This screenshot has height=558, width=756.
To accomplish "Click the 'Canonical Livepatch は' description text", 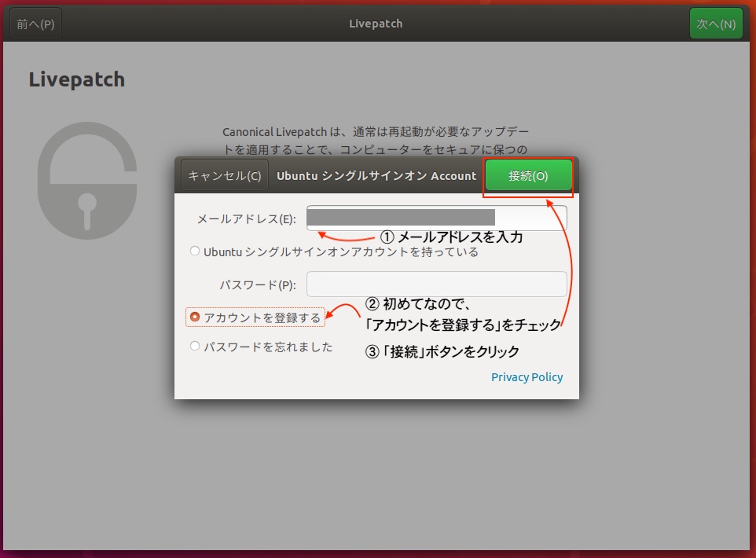I will click(x=376, y=141).
